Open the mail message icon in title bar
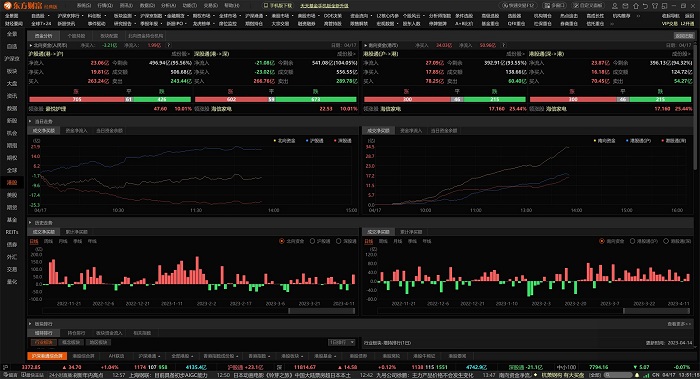 point(625,6)
